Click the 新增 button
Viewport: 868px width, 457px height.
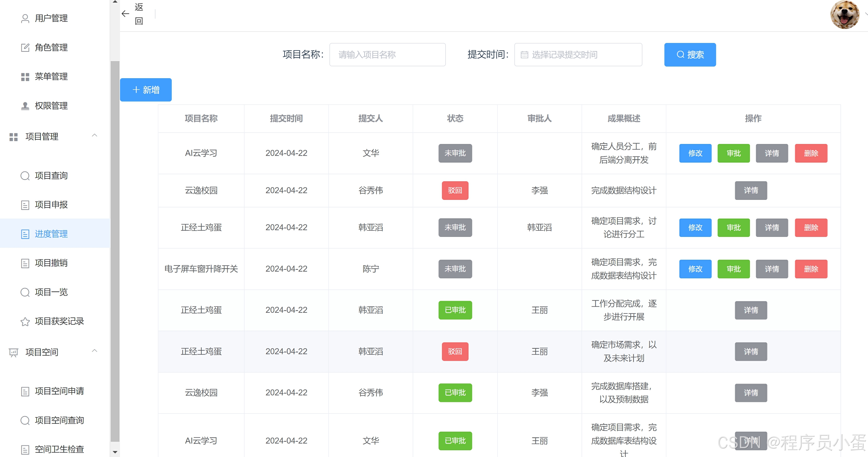pos(146,90)
